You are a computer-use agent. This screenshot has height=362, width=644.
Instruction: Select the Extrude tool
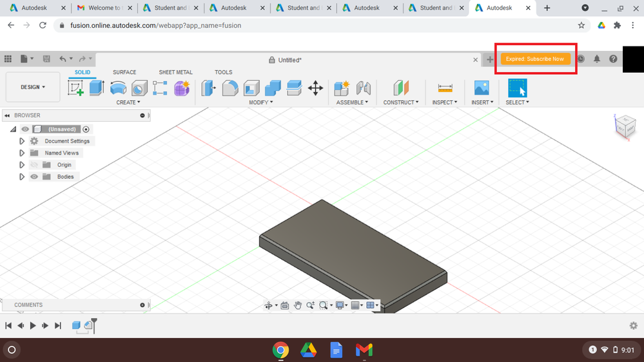pyautogui.click(x=97, y=88)
